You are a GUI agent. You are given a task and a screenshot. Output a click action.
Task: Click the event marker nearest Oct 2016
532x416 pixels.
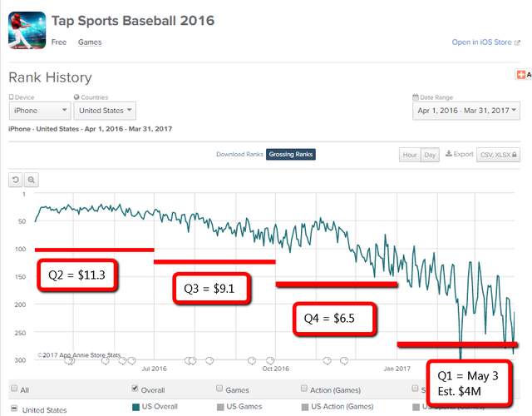tap(270, 360)
